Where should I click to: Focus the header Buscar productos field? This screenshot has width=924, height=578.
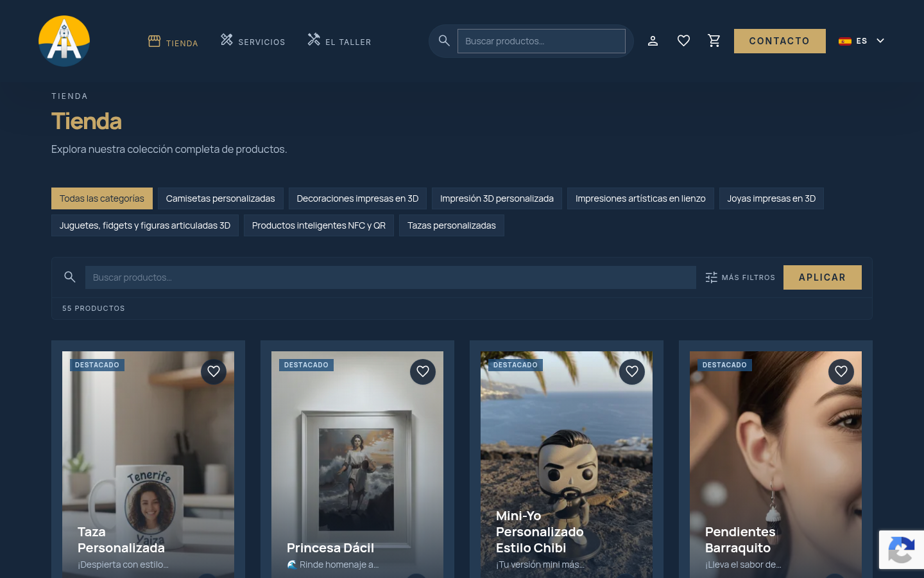[x=542, y=41]
